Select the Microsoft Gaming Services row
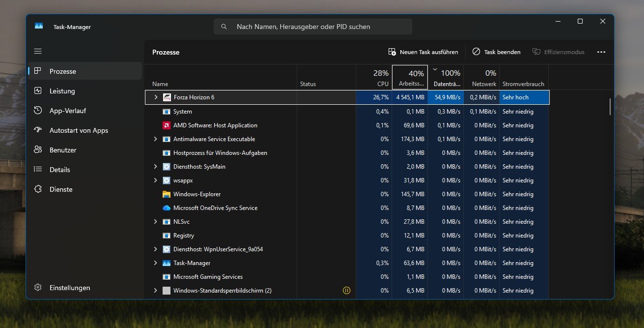 pyautogui.click(x=347, y=277)
